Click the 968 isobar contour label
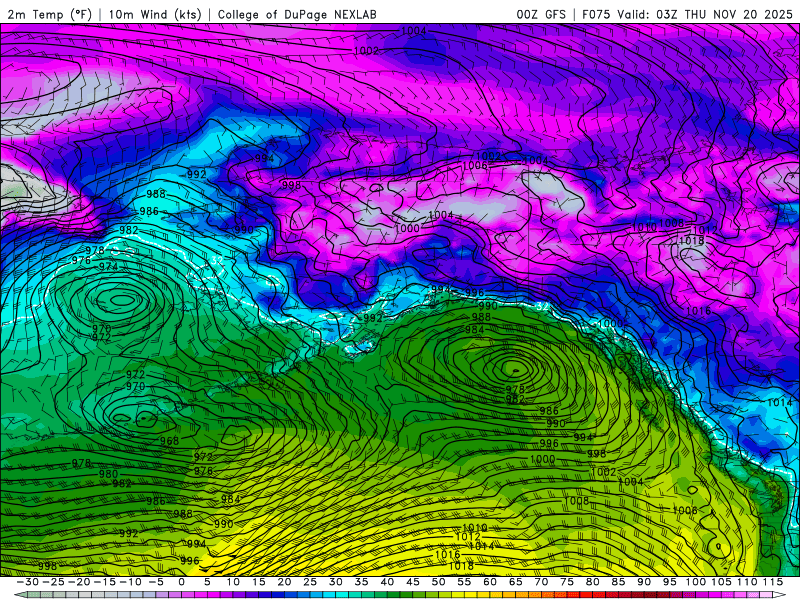The width and height of the screenshot is (800, 600). [x=169, y=441]
